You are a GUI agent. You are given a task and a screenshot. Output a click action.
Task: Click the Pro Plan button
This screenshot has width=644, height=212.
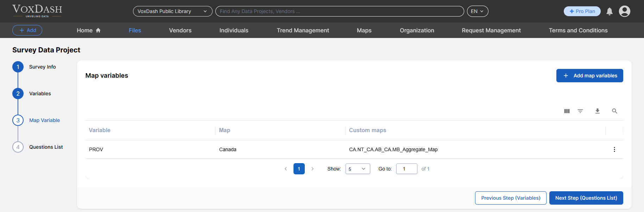(x=582, y=11)
